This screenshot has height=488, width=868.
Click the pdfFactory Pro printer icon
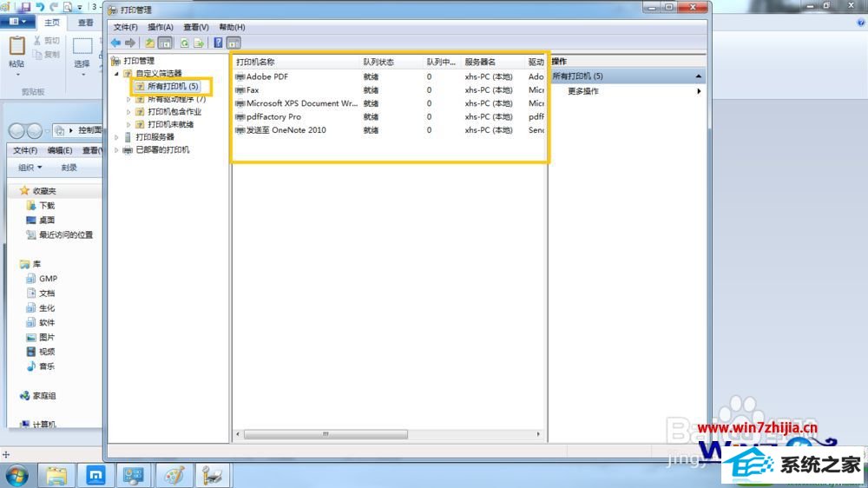pos(240,117)
